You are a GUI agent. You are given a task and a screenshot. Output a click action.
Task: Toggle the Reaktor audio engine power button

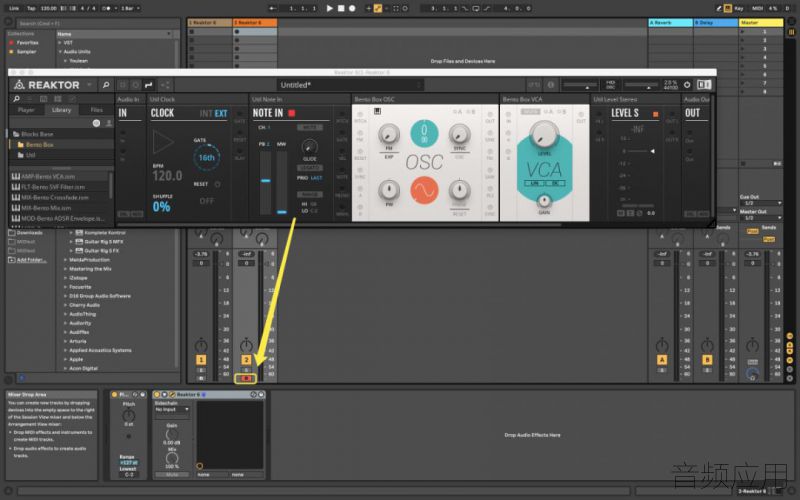point(687,85)
